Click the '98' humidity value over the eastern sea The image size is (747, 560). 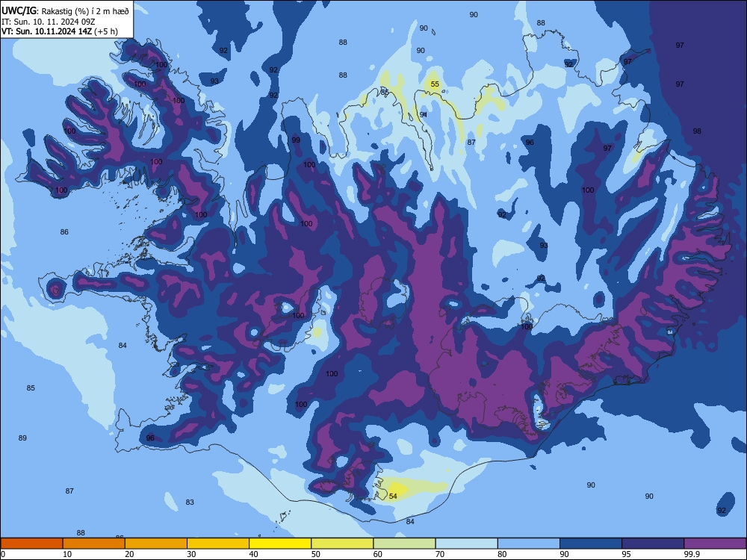pyautogui.click(x=697, y=131)
